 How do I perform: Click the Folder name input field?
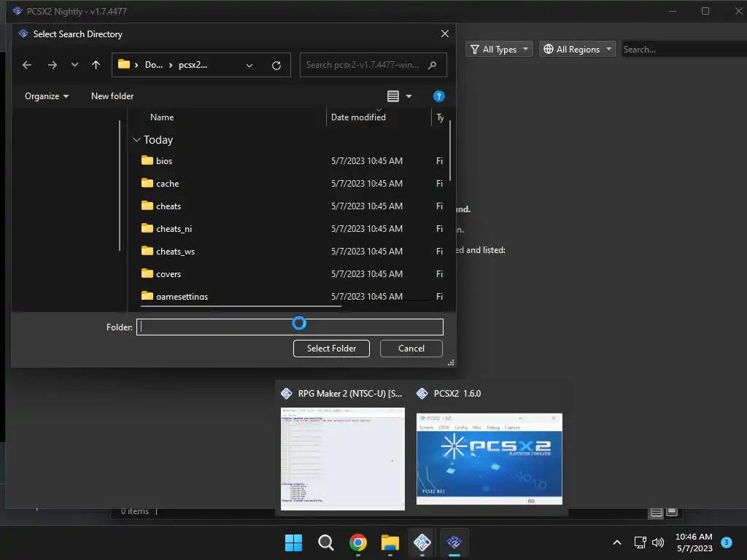click(x=290, y=327)
